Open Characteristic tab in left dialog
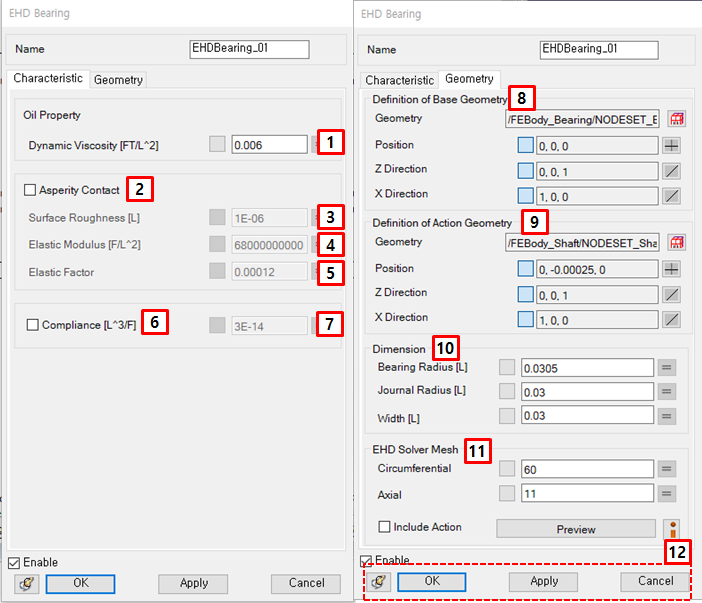 pyautogui.click(x=48, y=78)
